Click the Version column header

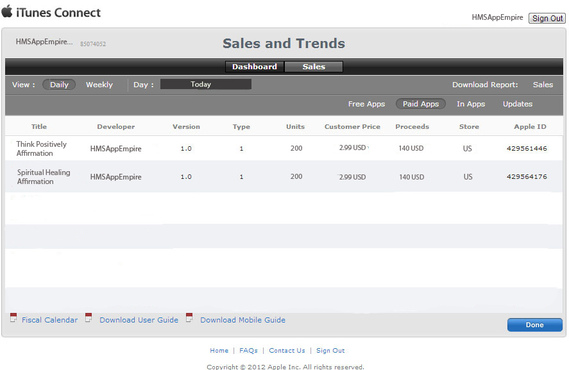[186, 127]
